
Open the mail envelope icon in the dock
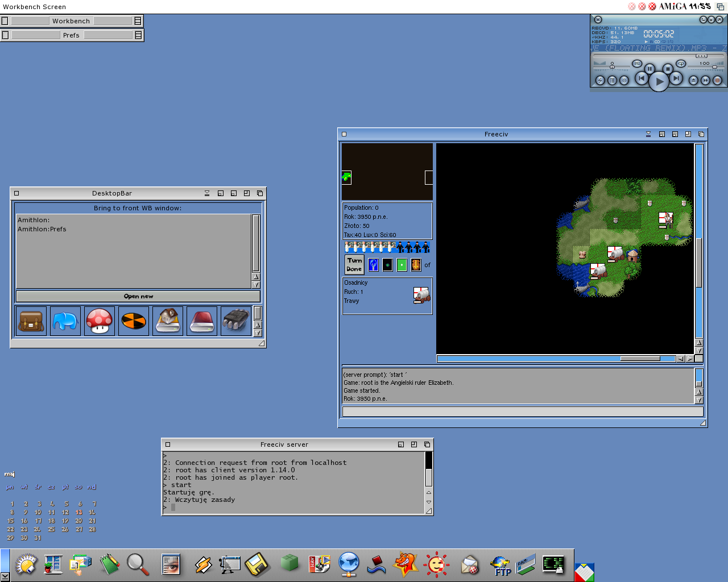(x=470, y=565)
